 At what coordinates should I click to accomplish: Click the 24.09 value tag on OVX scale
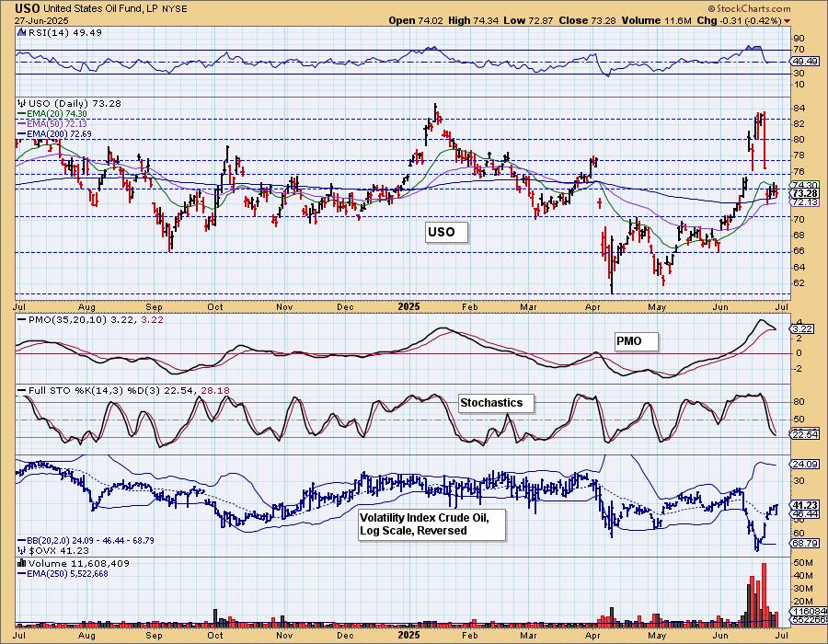pos(806,465)
